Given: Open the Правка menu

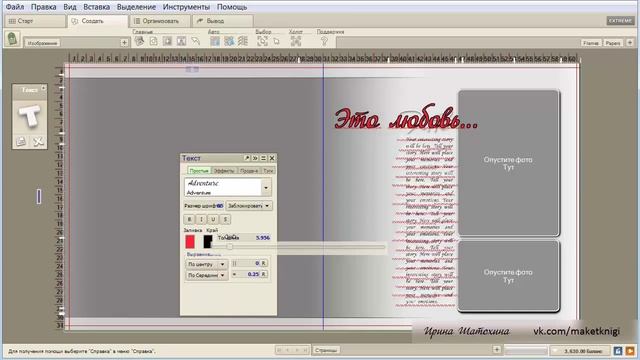Looking at the screenshot, I should point(44,7).
